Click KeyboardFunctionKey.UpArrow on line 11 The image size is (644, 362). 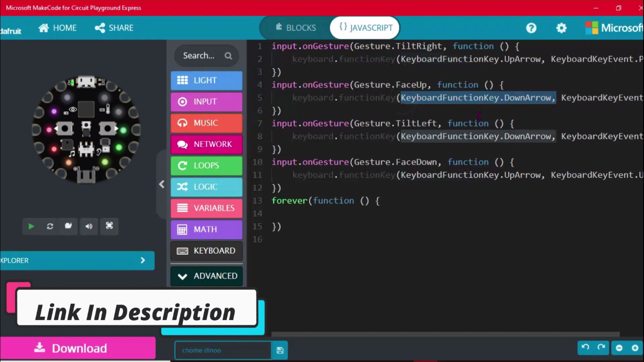[471, 175]
